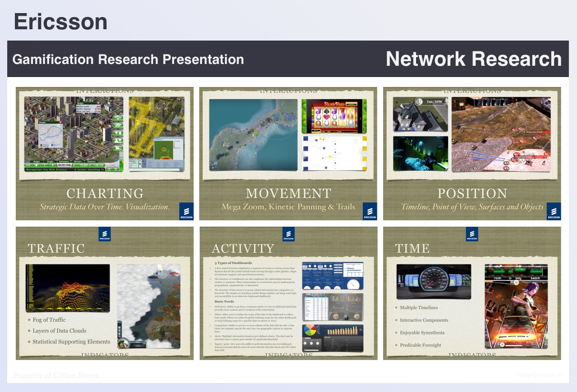Select the yellow road grid map image
Viewport: 577px width, 392px height.
coord(156,134)
